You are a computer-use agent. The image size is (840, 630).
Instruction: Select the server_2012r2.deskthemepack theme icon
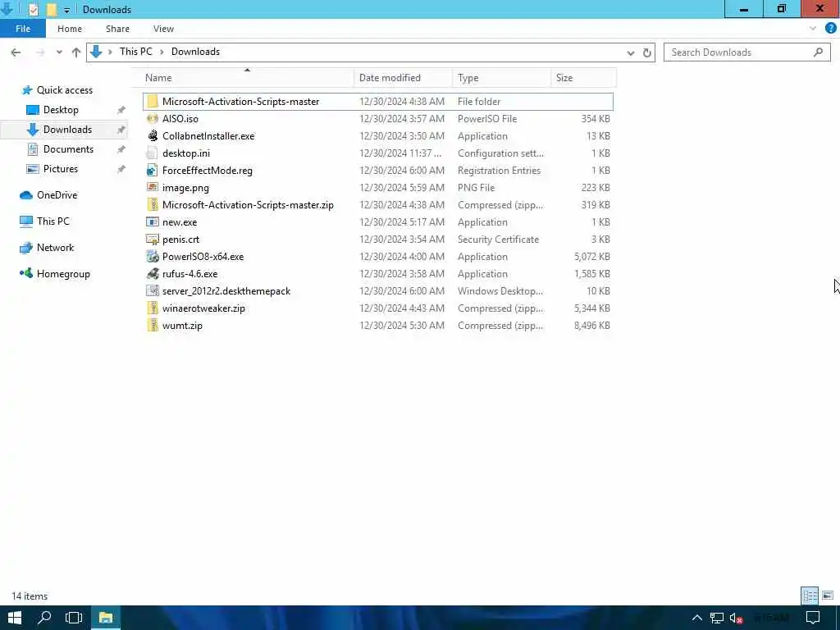pyautogui.click(x=153, y=291)
